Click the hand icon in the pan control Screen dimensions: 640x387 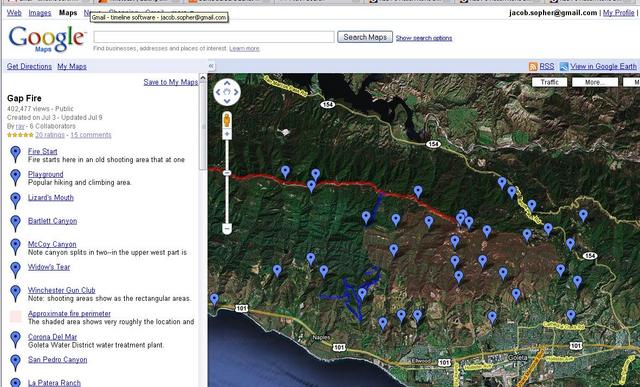[x=227, y=92]
